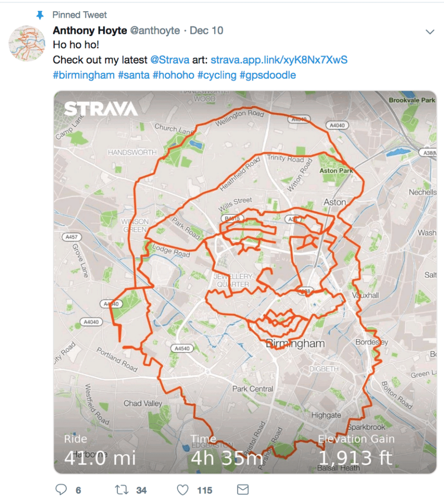The height and width of the screenshot is (504, 444).
Task: Click the envelope direct message icon
Action: point(243,490)
